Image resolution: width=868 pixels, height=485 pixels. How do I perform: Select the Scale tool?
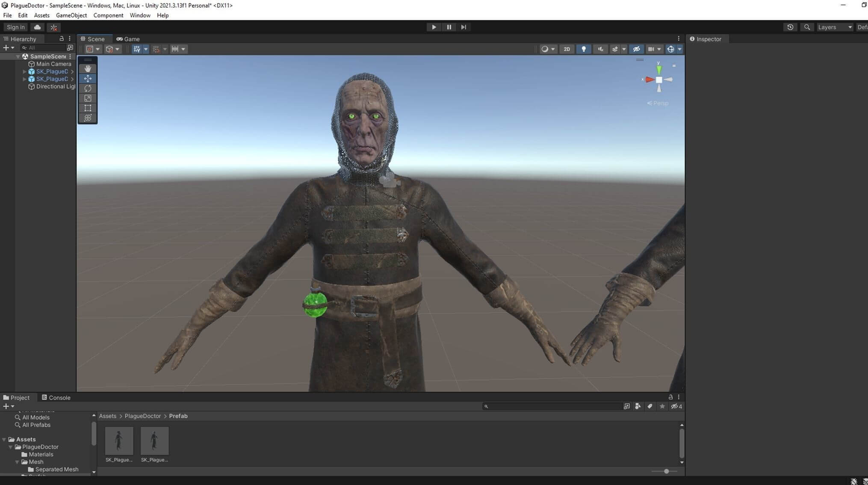pyautogui.click(x=88, y=98)
